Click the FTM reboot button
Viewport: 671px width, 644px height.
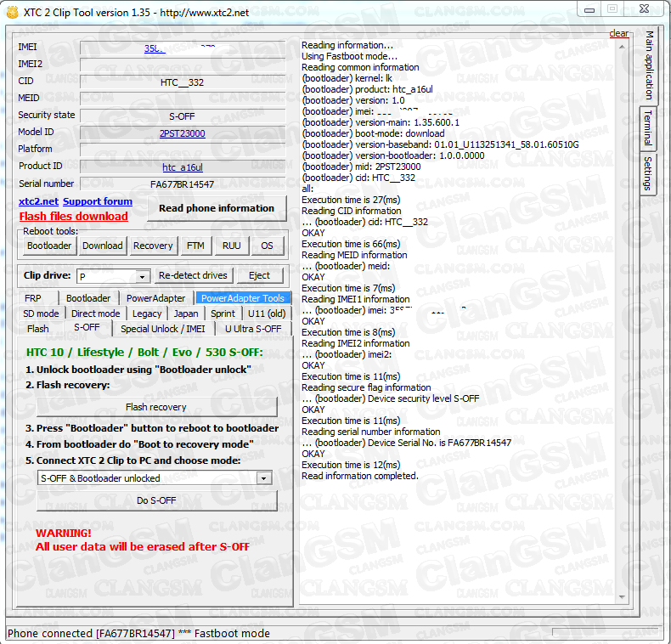[195, 246]
